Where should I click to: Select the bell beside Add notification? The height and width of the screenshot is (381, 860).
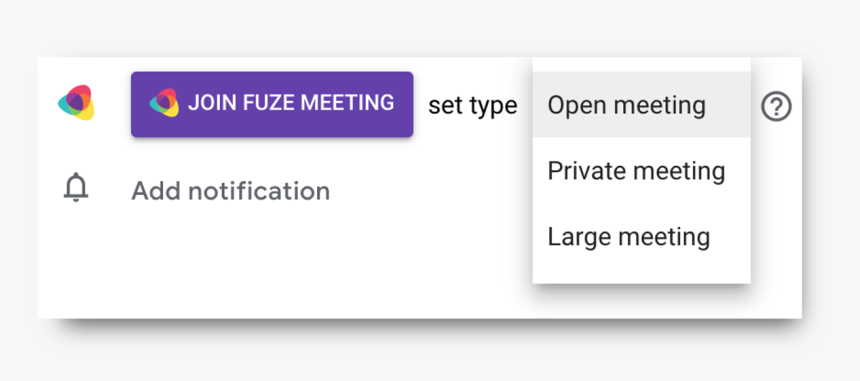76,187
